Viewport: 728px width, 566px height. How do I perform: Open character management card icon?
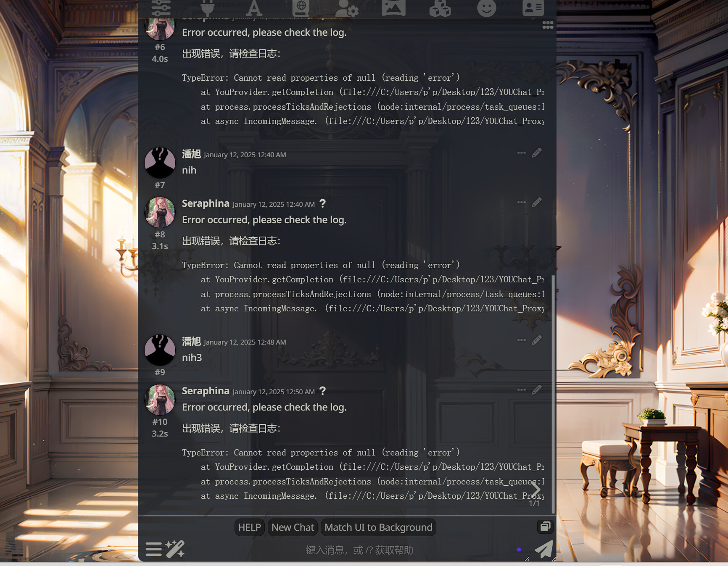(533, 8)
